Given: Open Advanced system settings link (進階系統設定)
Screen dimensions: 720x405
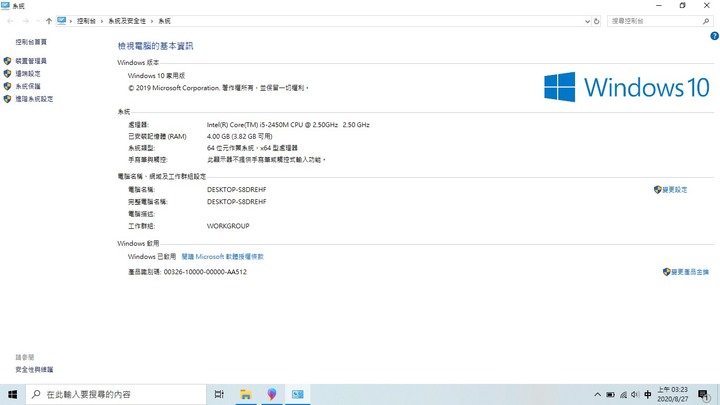Looking at the screenshot, I should [x=34, y=99].
